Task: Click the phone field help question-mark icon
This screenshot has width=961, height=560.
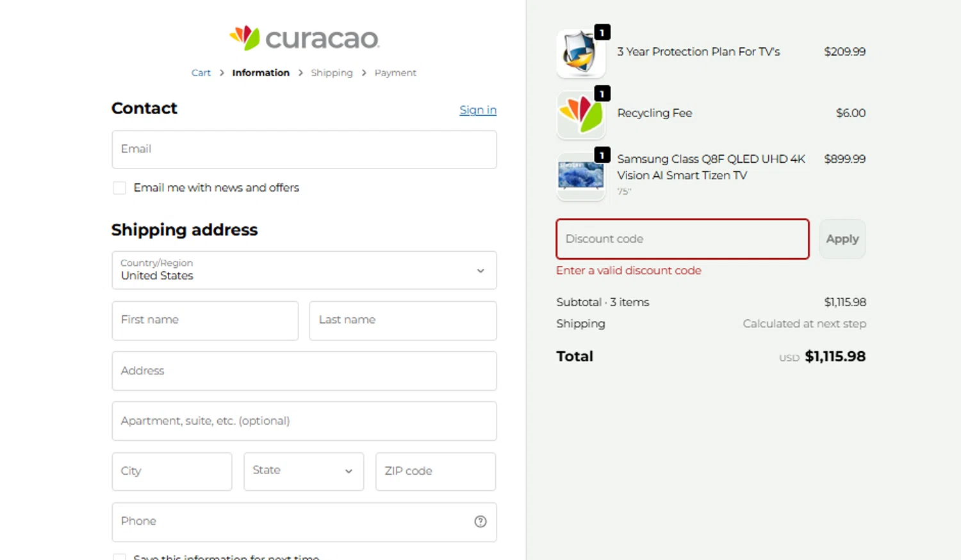Action: coord(481,522)
